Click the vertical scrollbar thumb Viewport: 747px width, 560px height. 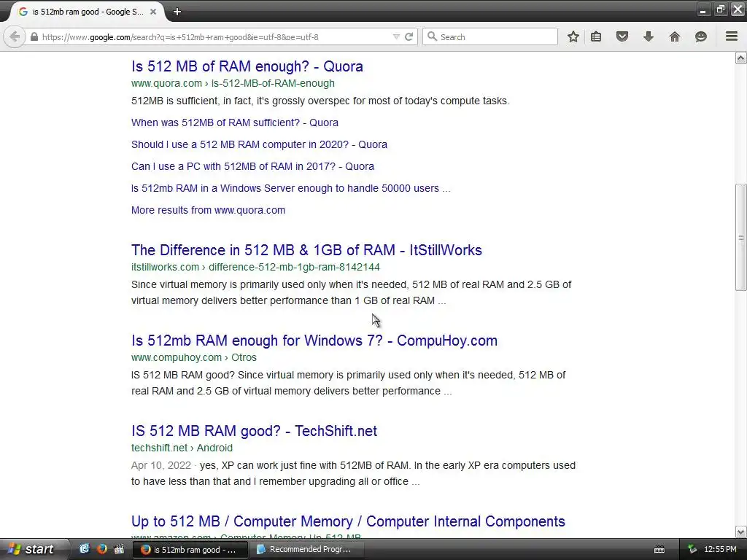point(741,237)
